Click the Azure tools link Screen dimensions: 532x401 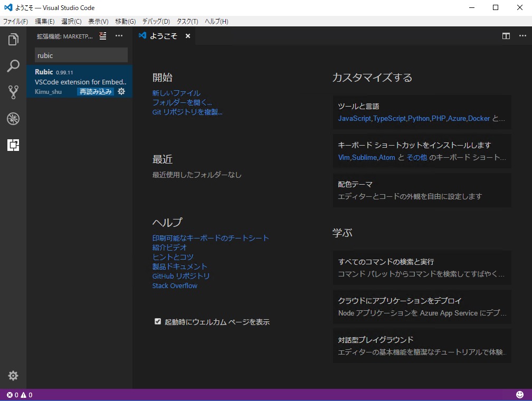coord(457,118)
